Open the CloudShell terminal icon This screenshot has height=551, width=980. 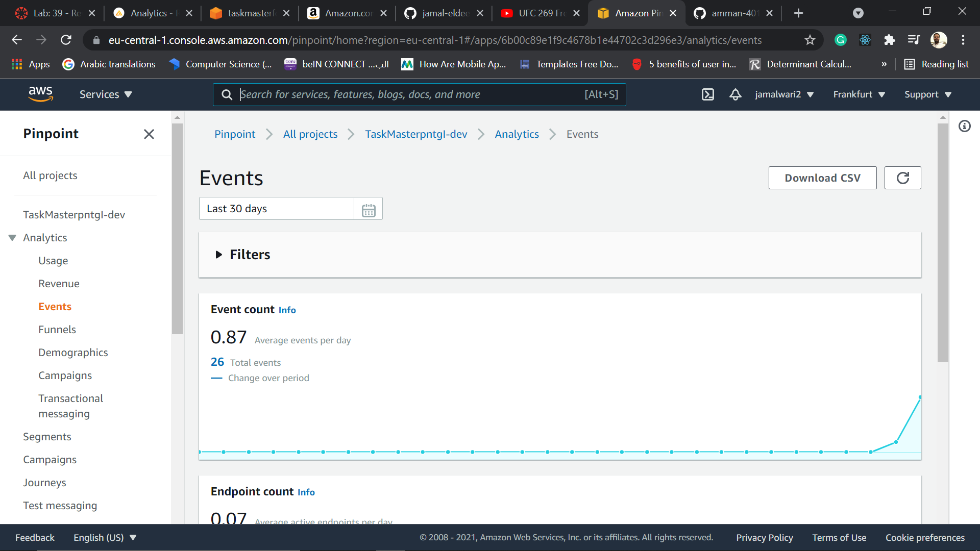pyautogui.click(x=708, y=94)
